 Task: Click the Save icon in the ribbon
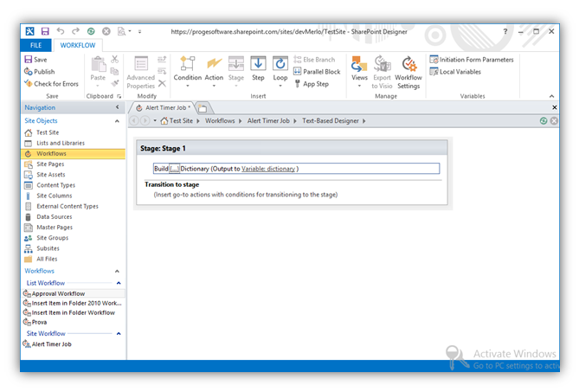(x=35, y=60)
